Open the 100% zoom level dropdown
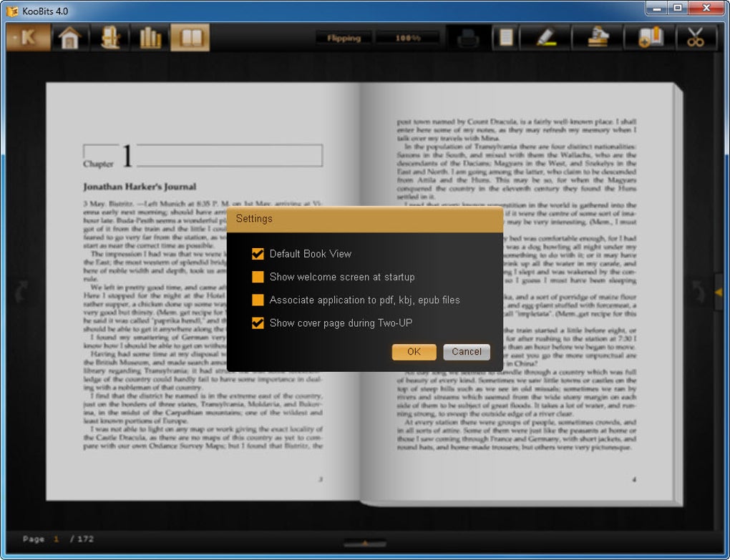 click(407, 38)
